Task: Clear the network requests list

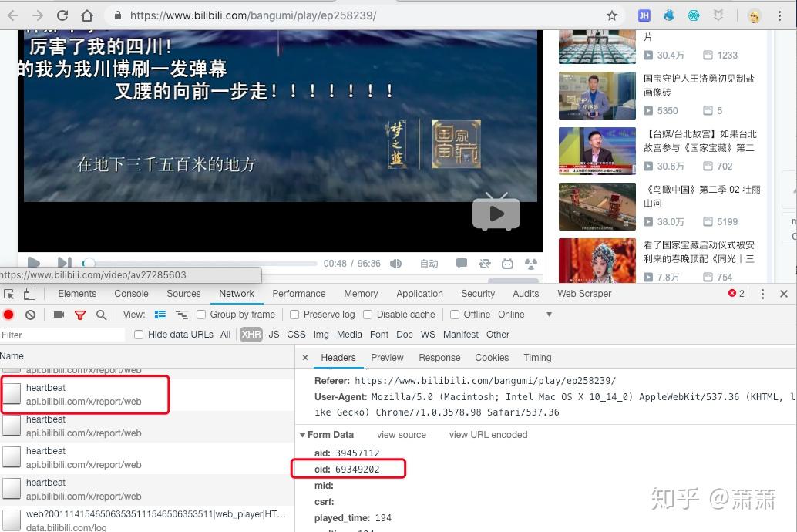Action: pos(30,315)
